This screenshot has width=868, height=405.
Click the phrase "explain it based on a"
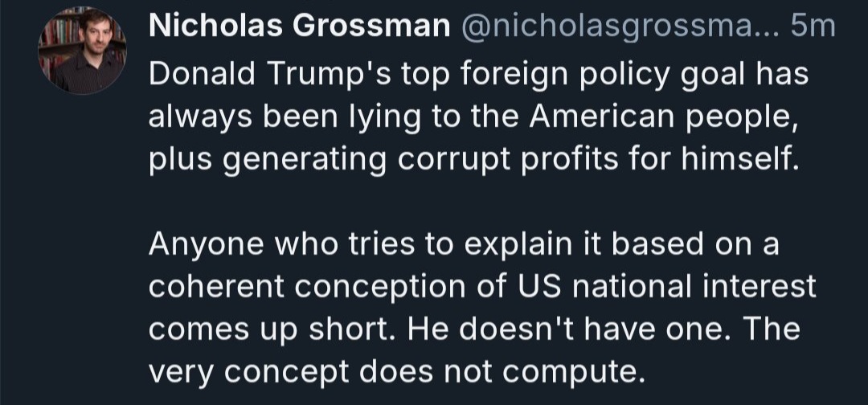(621, 244)
